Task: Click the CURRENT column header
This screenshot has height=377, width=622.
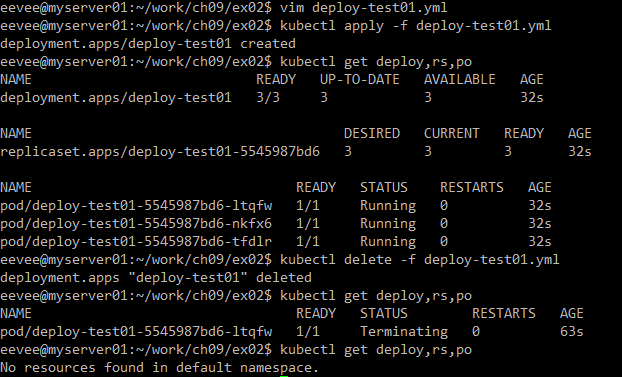Action: coord(451,134)
